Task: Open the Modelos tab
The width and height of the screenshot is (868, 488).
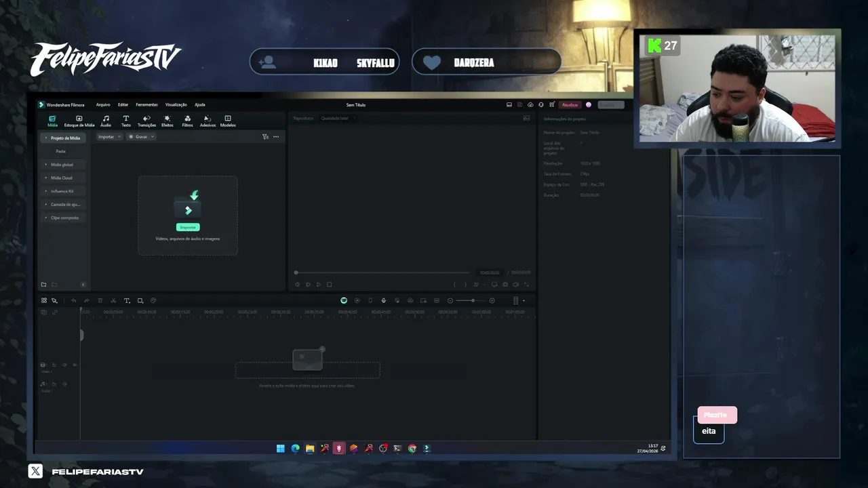Action: 228,121
